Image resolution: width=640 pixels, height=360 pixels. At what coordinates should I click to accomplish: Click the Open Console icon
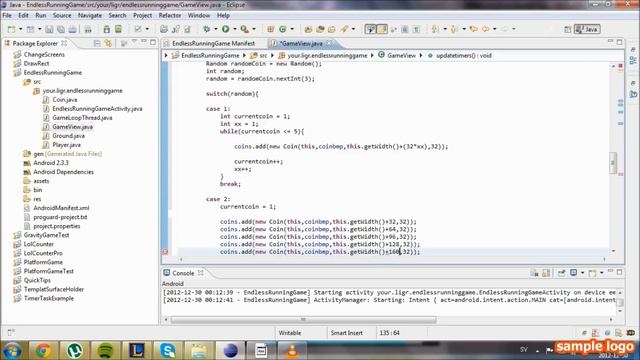coord(592,273)
